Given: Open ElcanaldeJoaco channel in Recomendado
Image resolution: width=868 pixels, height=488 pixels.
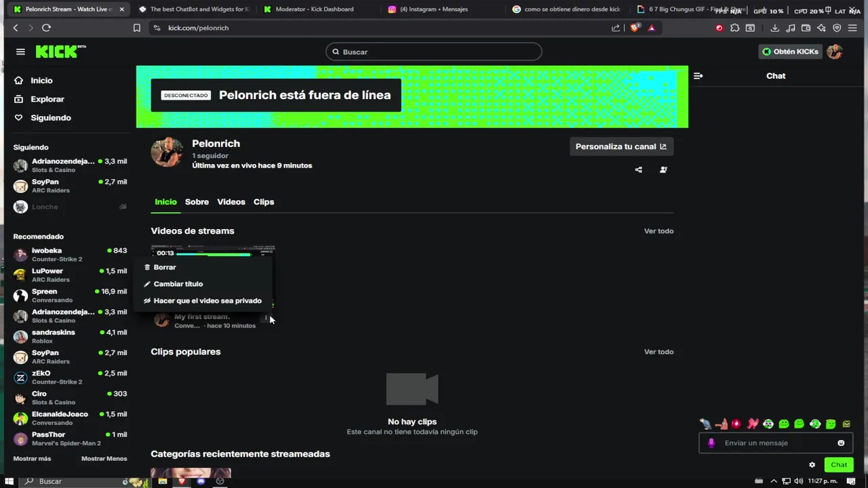Looking at the screenshot, I should click(70, 418).
